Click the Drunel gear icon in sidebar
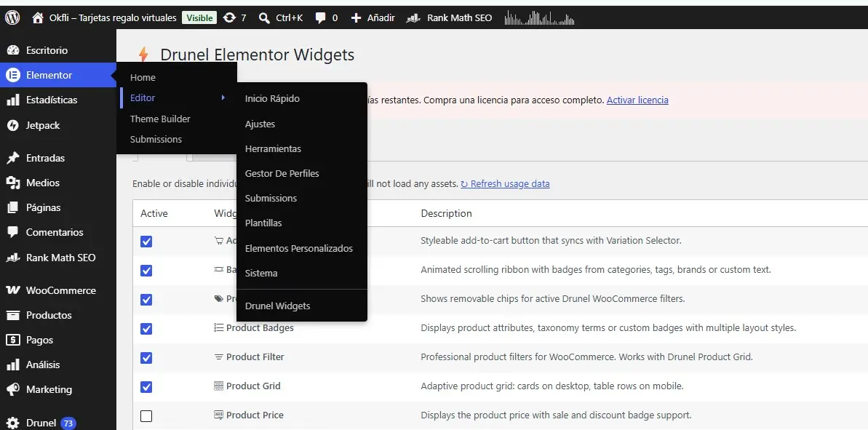The width and height of the screenshot is (868, 430). [12, 423]
